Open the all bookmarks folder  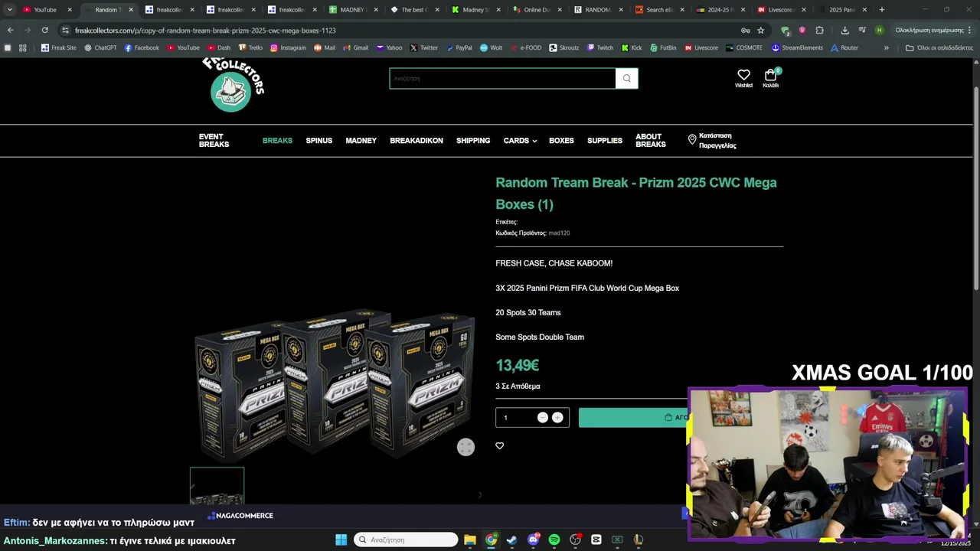click(939, 47)
